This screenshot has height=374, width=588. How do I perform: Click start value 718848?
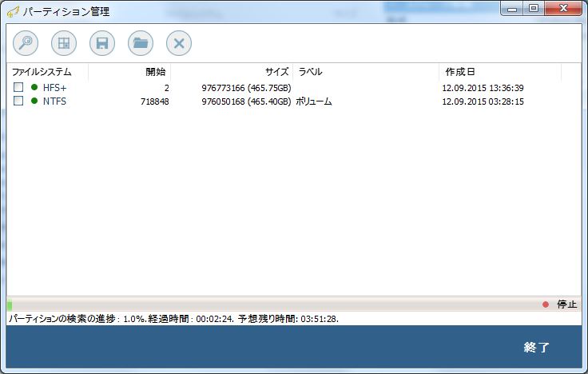pyautogui.click(x=154, y=101)
